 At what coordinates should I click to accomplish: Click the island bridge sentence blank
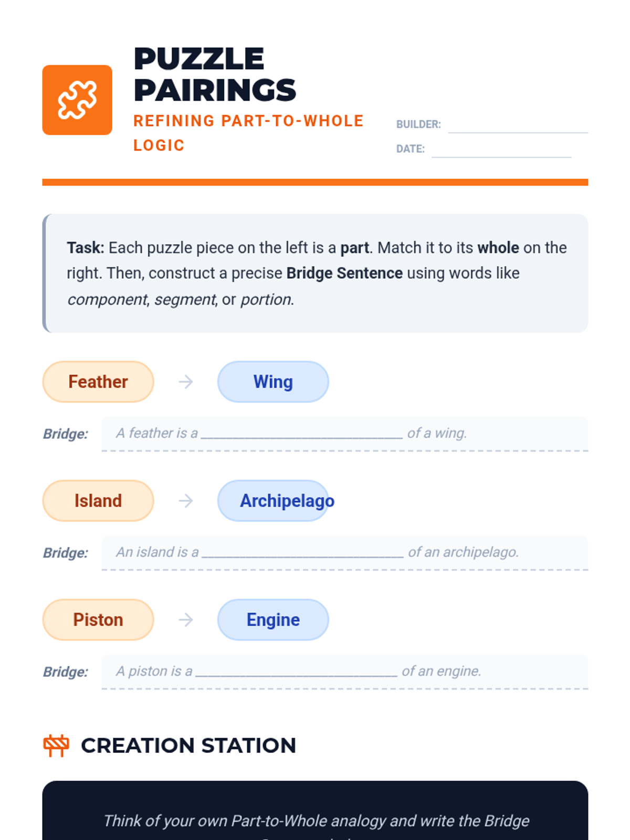coord(303,553)
